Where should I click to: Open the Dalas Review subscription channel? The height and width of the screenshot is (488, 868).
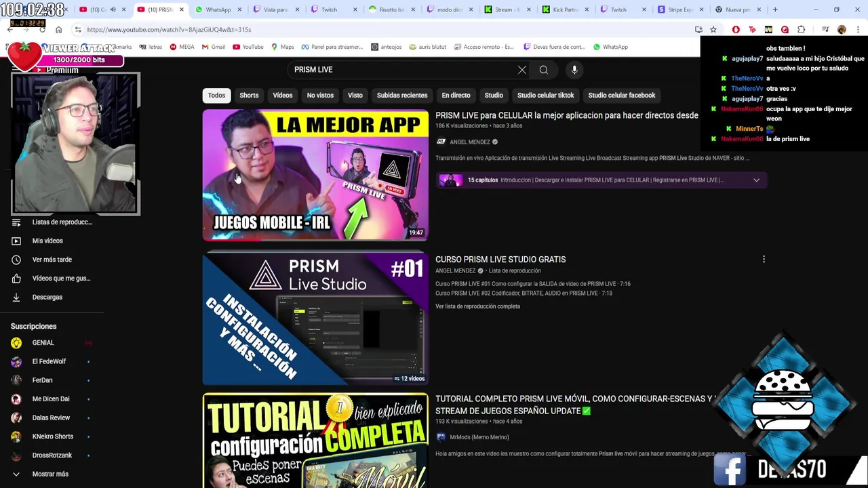tap(52, 418)
